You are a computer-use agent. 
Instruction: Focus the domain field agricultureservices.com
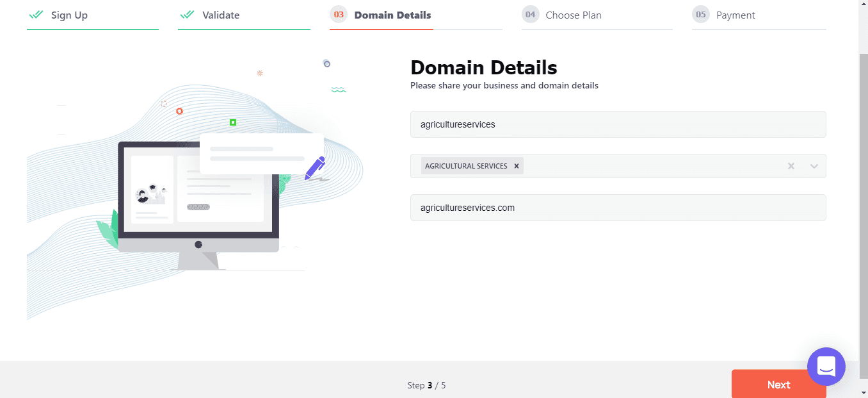point(618,208)
